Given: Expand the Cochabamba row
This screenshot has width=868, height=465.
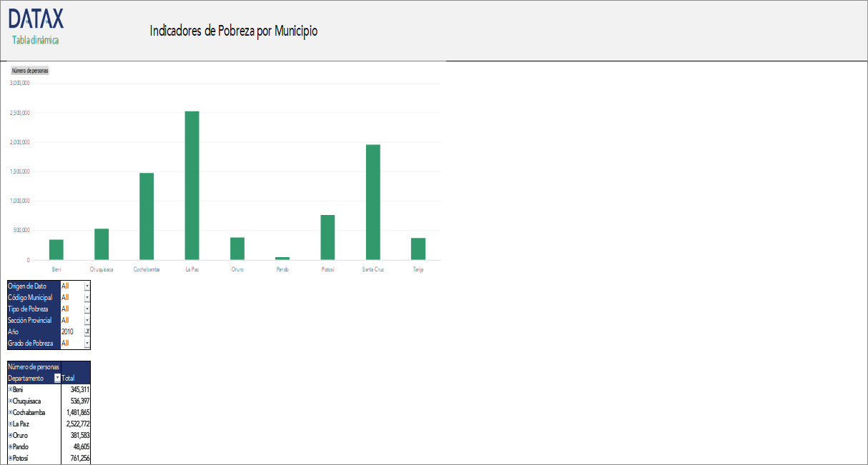Looking at the screenshot, I should point(10,412).
